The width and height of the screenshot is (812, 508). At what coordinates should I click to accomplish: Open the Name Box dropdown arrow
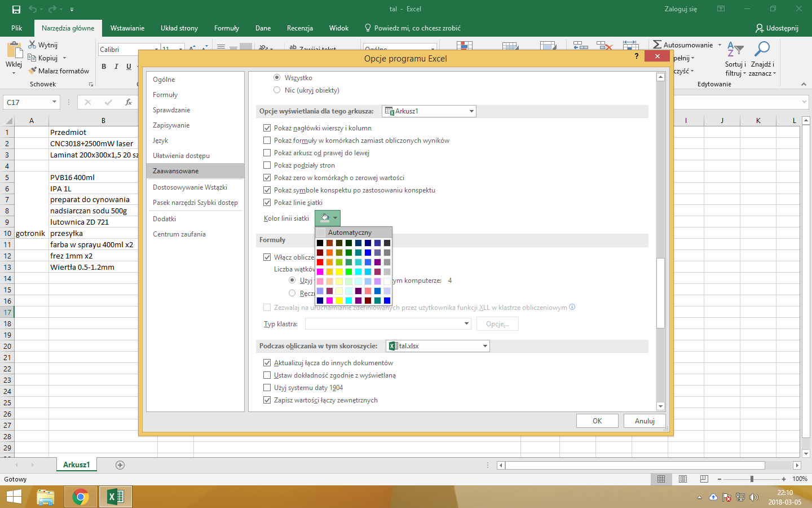(54, 102)
